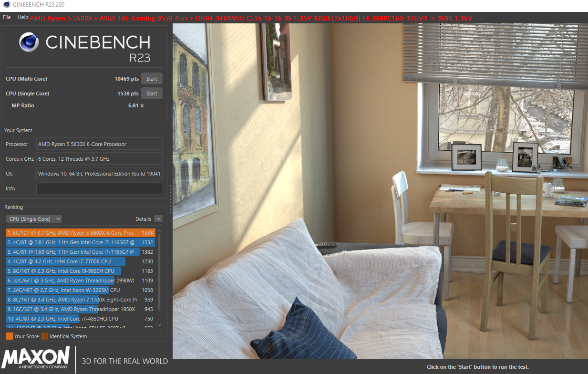The image size is (588, 374).
Task: Click the Cinebench title bar app icon
Action: (6, 5)
